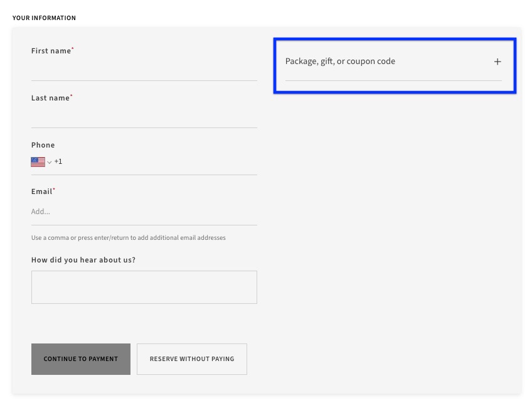
Task: Click the plus icon to add a coupon code
Action: coord(497,61)
